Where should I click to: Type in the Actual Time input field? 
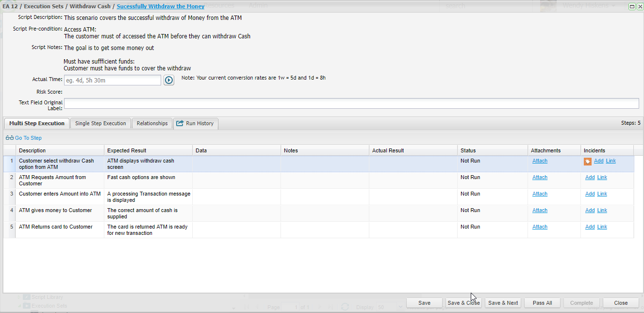pos(112,80)
